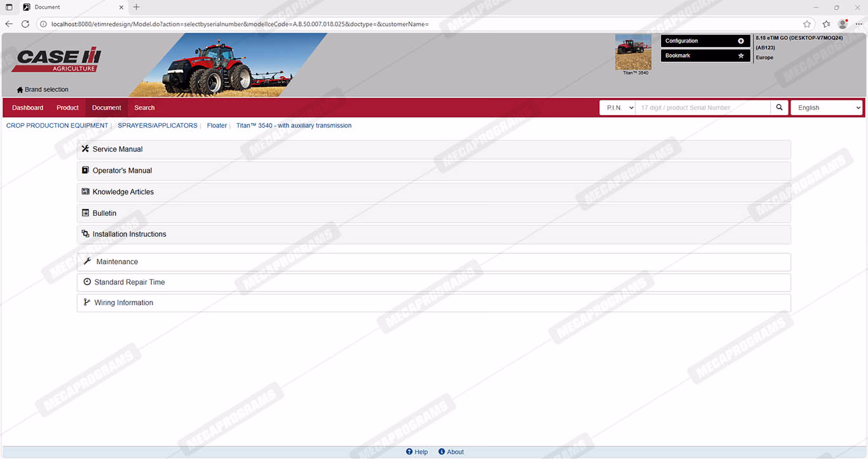Image resolution: width=868 pixels, height=459 pixels.
Task: Click the About info icon
Action: (x=442, y=452)
